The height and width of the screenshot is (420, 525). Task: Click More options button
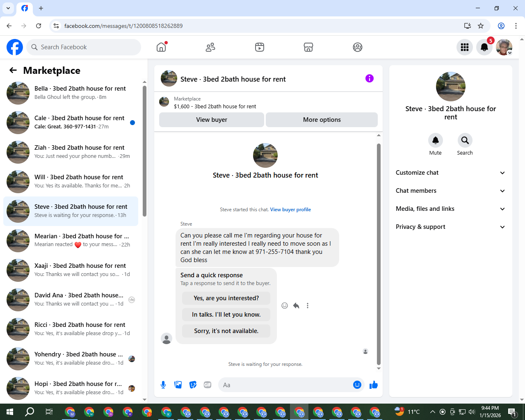click(x=322, y=120)
